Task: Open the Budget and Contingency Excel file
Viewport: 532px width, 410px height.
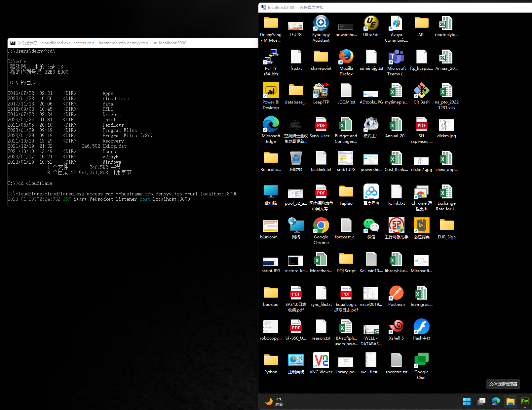Action: pos(346,130)
